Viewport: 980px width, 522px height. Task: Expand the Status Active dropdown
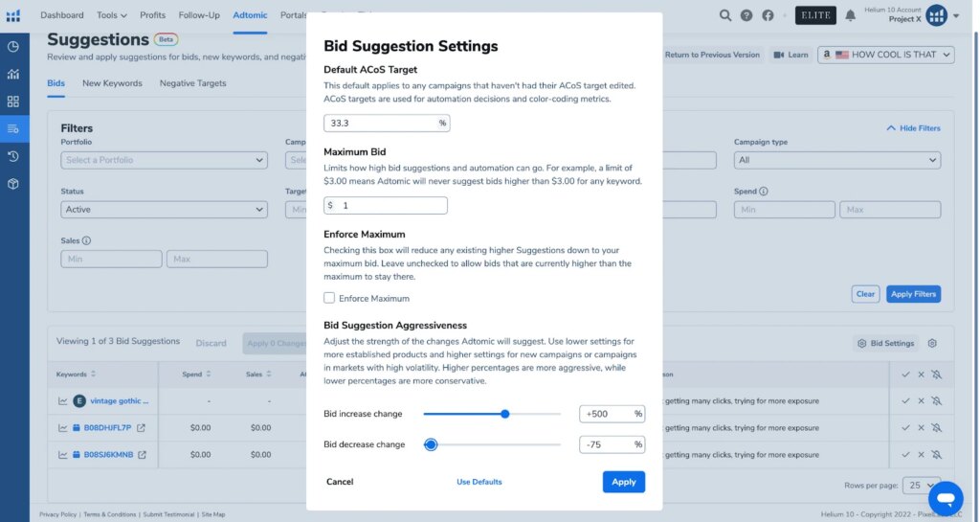[x=164, y=210]
